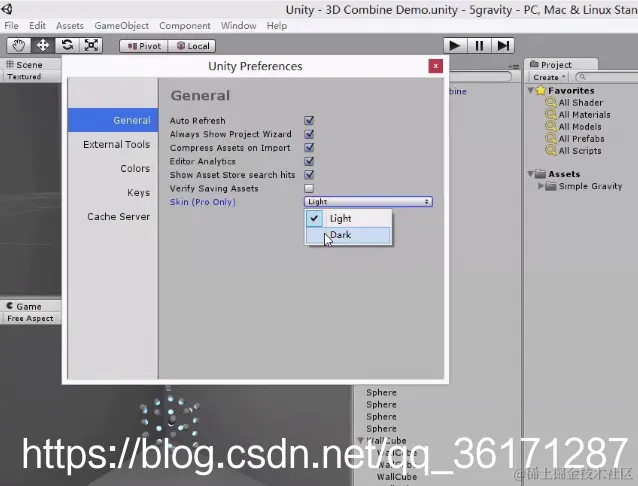Viewport: 638px width, 486px height.
Task: Close the Unity Preferences dialog
Action: click(x=435, y=66)
